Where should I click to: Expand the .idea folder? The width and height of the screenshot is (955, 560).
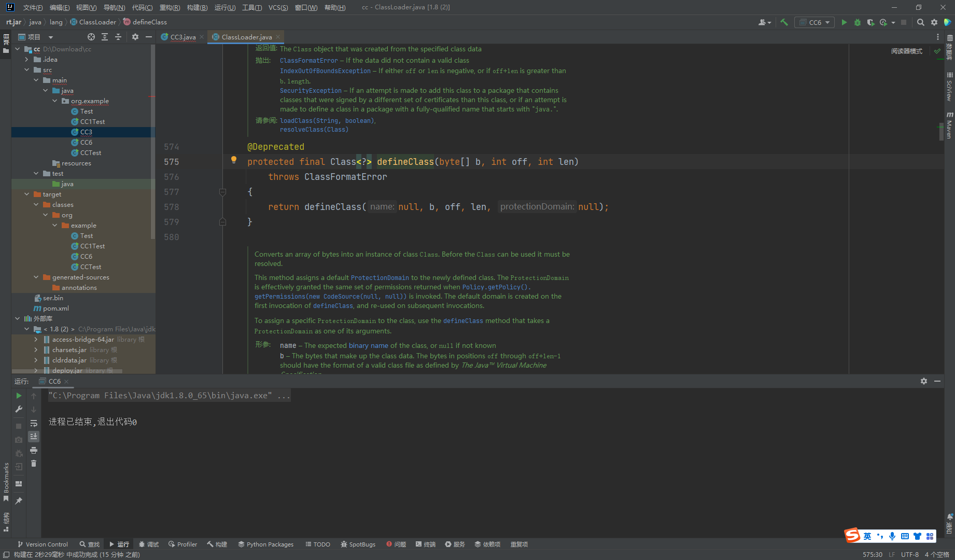tap(26, 59)
